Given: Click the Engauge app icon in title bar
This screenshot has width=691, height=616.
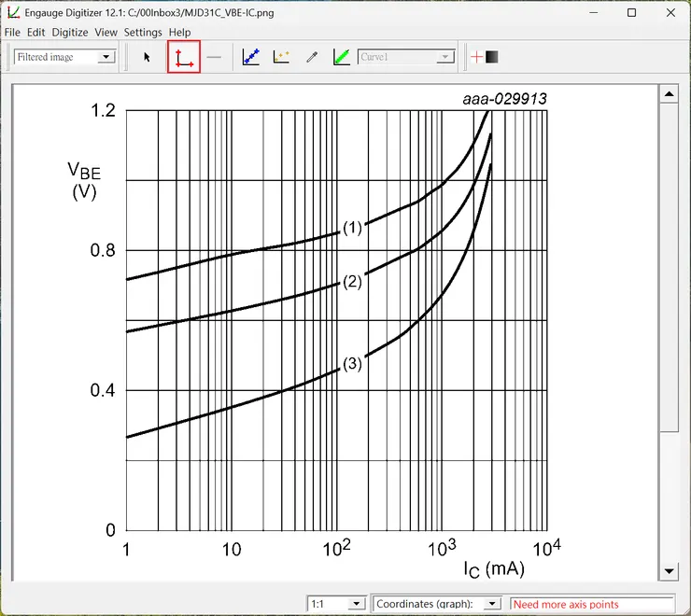Looking at the screenshot, I should pos(13,12).
